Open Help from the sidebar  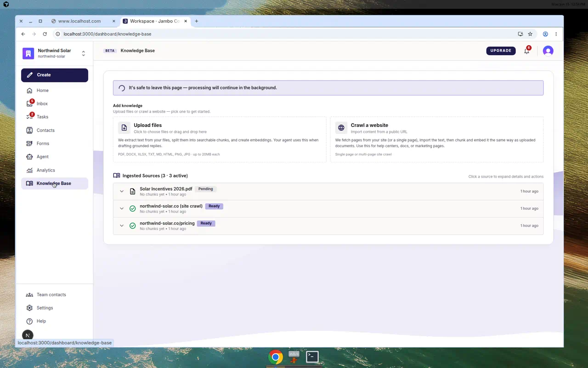pyautogui.click(x=55, y=321)
